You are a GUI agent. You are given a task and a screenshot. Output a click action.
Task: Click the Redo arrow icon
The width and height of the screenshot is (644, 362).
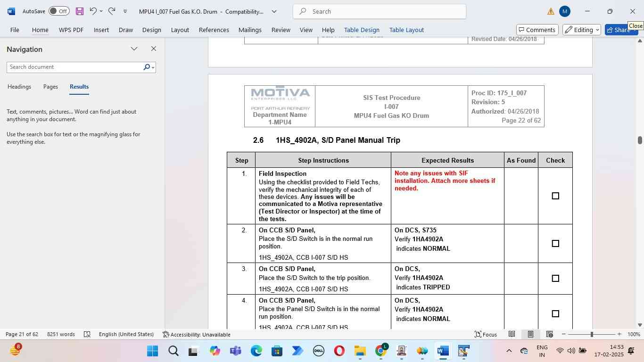click(112, 11)
